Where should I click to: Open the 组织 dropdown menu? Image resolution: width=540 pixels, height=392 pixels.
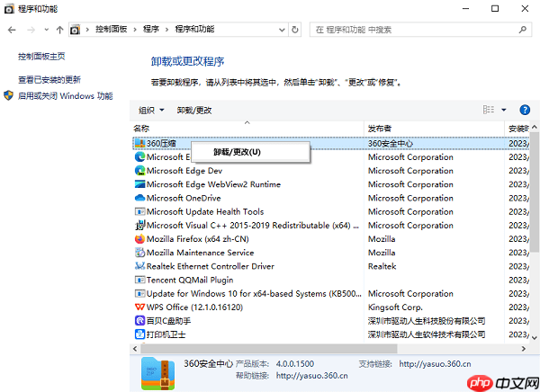point(151,110)
